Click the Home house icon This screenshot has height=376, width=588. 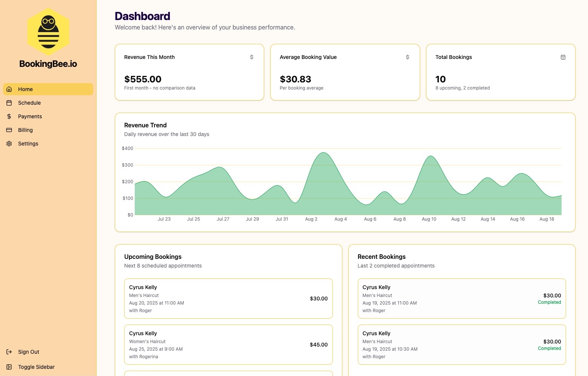point(9,89)
